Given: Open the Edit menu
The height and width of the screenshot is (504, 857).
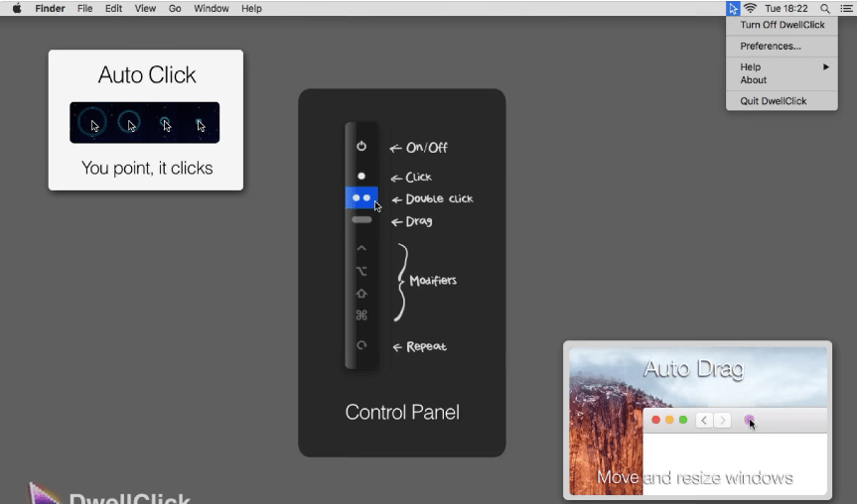Looking at the screenshot, I should click(113, 8).
